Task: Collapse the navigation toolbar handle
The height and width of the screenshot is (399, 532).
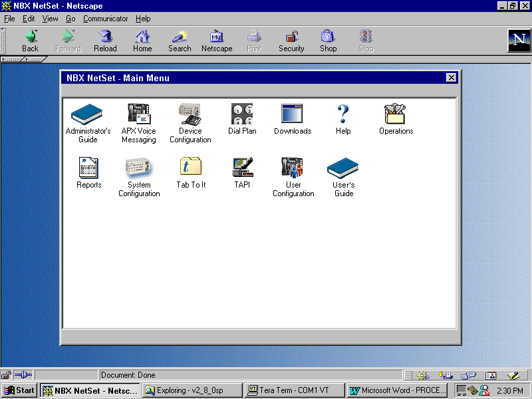Action: pyautogui.click(x=3, y=41)
